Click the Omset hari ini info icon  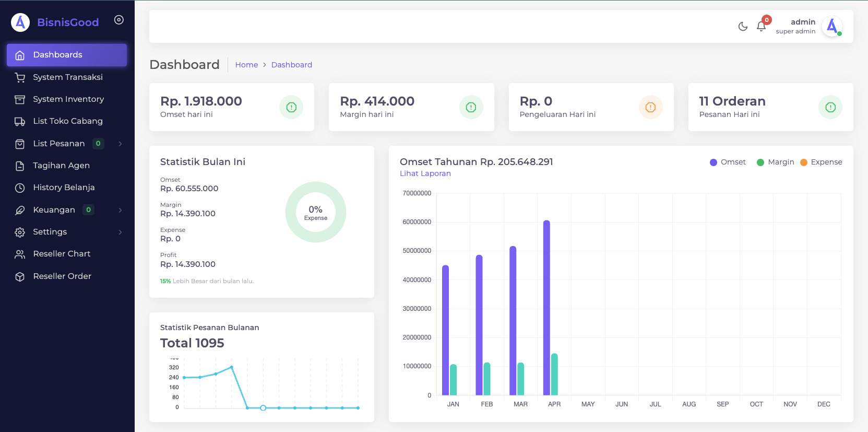point(291,107)
